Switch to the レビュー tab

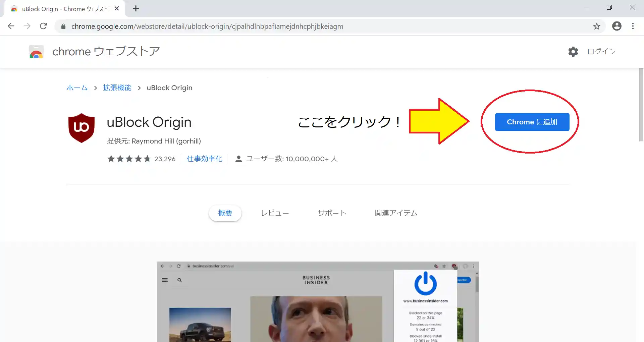tap(275, 213)
